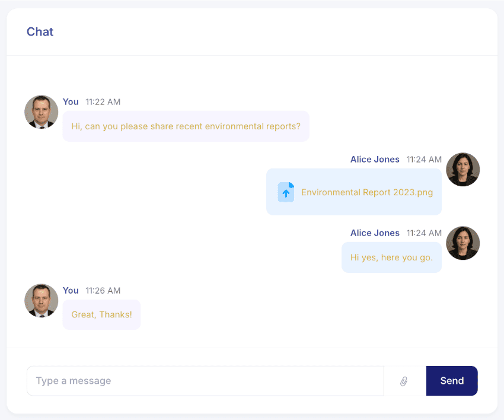504x420 pixels.
Task: Click the paperclip attachment icon
Action: 405,380
